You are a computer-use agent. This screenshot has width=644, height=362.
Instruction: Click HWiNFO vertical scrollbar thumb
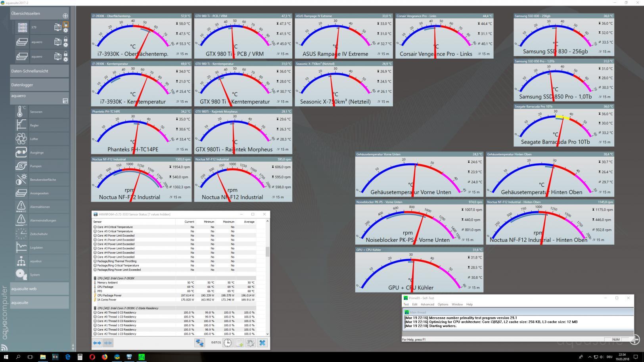point(267,252)
